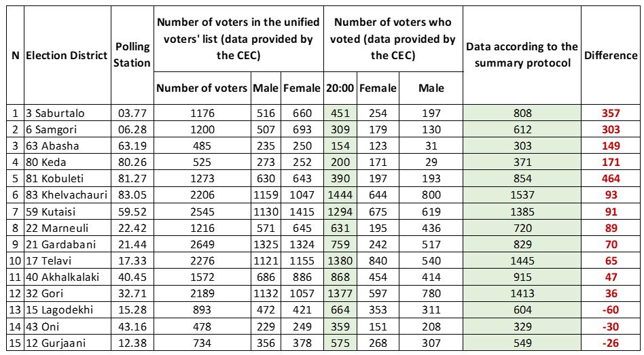Select the summary protocol value 1537
The image size is (644, 355).
pyautogui.click(x=522, y=195)
